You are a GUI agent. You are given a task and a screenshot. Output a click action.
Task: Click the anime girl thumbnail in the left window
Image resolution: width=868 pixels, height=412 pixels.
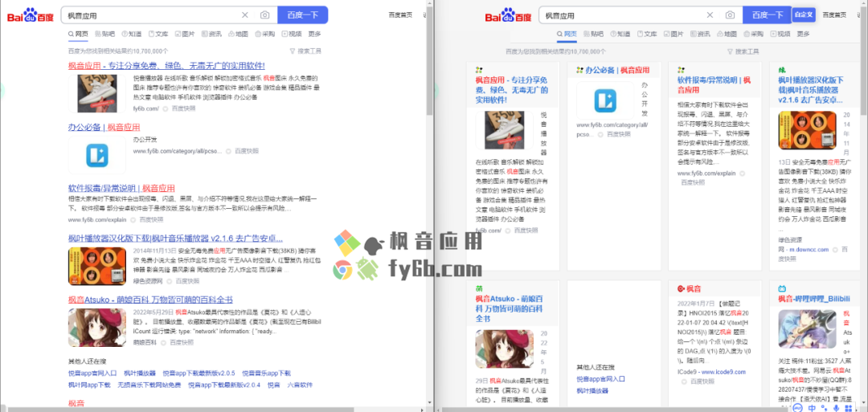97,328
